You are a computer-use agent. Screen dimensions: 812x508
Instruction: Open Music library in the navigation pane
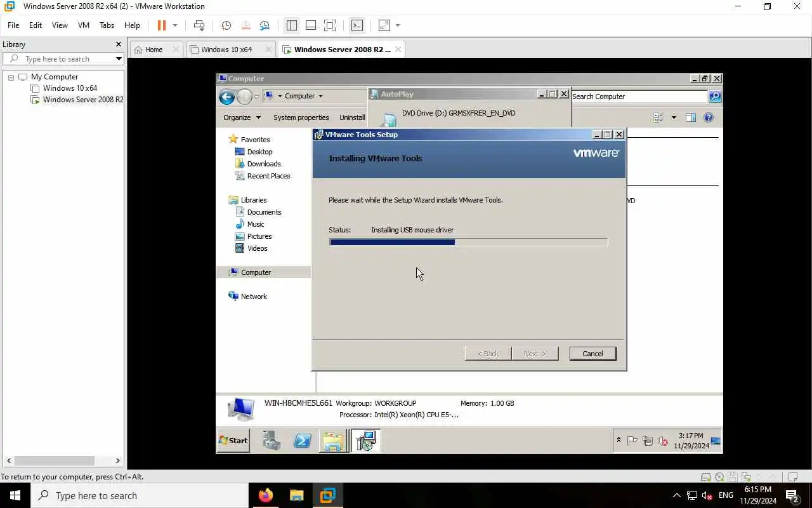[250, 224]
